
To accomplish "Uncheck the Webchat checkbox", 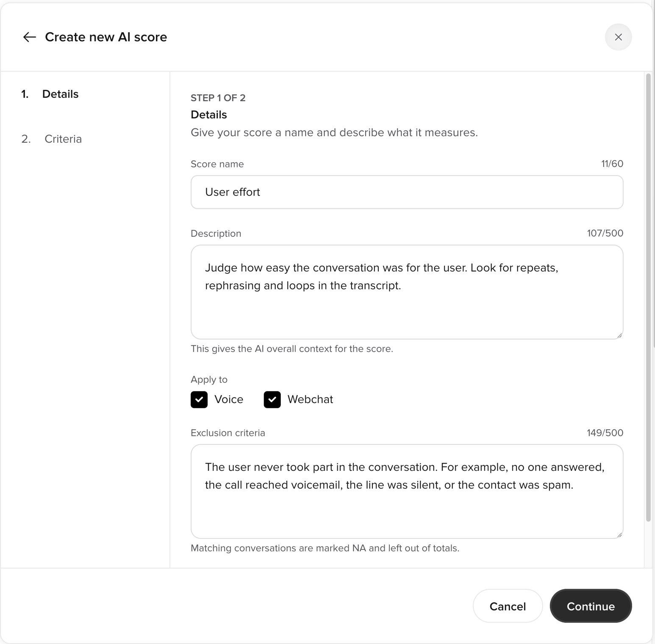I will (272, 400).
